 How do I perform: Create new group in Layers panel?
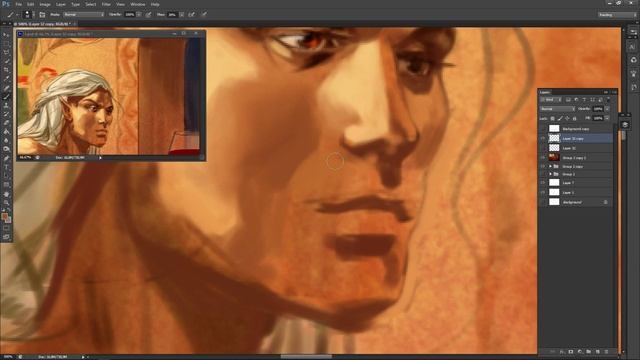point(589,351)
